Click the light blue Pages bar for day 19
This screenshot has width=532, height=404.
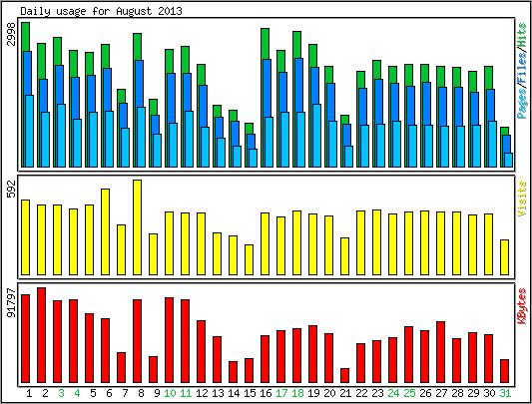316,136
